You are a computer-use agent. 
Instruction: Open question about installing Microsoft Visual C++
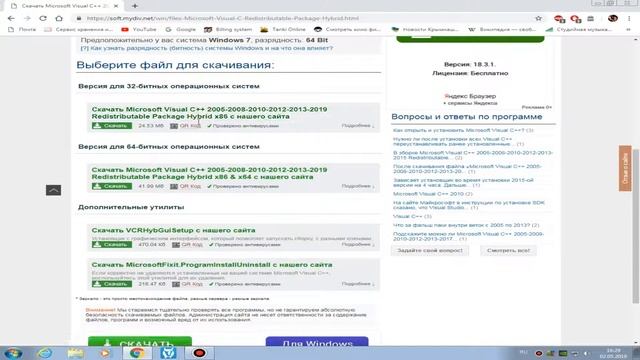pos(463,130)
